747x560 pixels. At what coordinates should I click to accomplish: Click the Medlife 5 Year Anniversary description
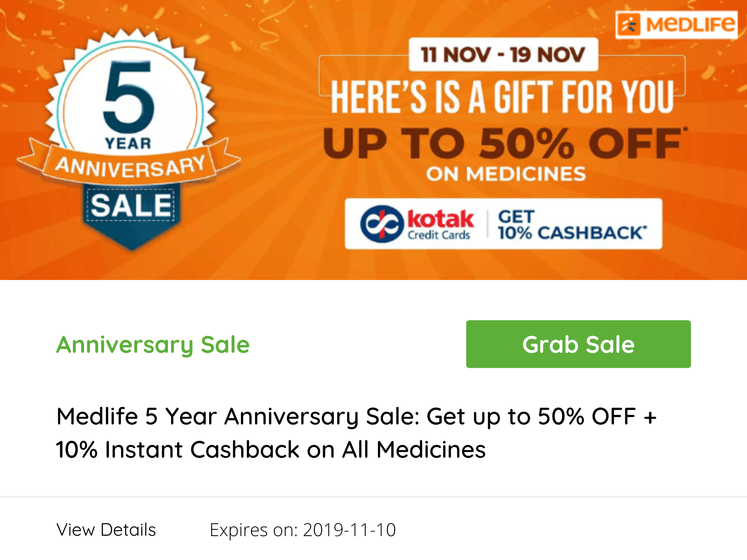(357, 433)
